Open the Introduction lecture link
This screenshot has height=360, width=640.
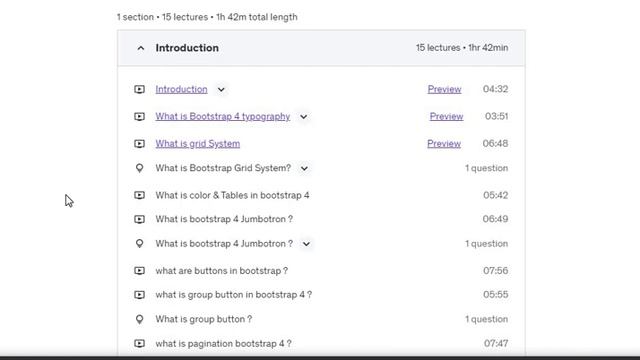(x=181, y=89)
